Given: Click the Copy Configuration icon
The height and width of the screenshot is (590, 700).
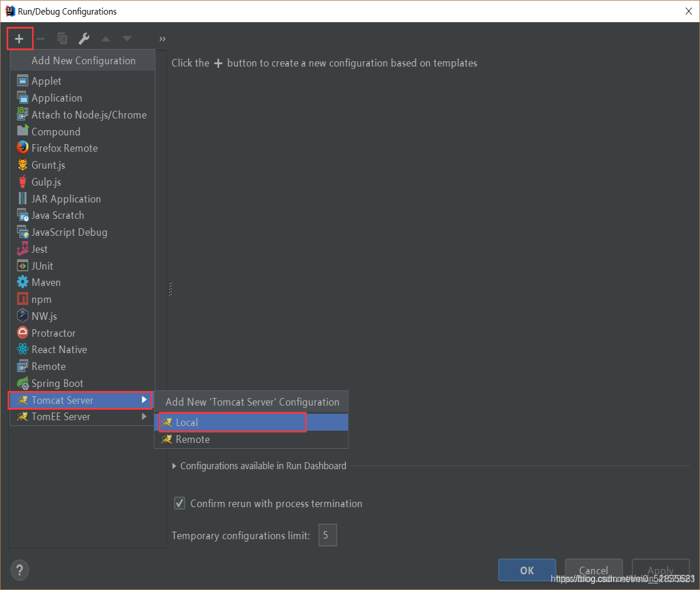Looking at the screenshot, I should [62, 39].
